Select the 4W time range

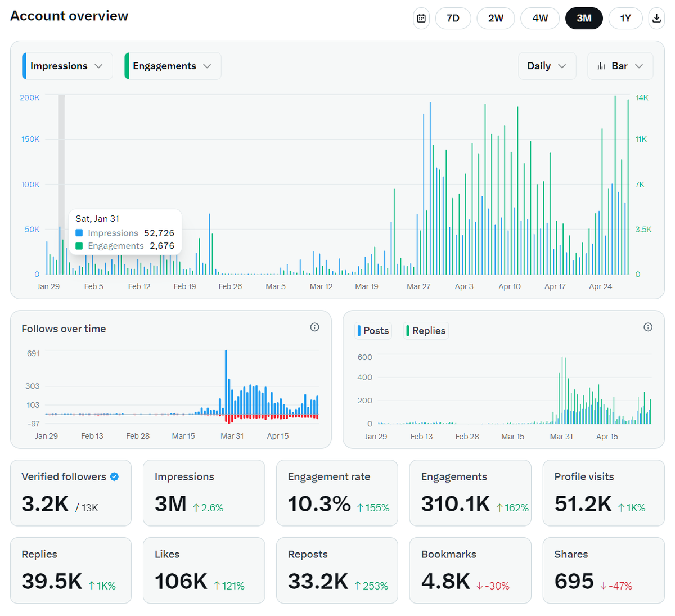click(540, 18)
